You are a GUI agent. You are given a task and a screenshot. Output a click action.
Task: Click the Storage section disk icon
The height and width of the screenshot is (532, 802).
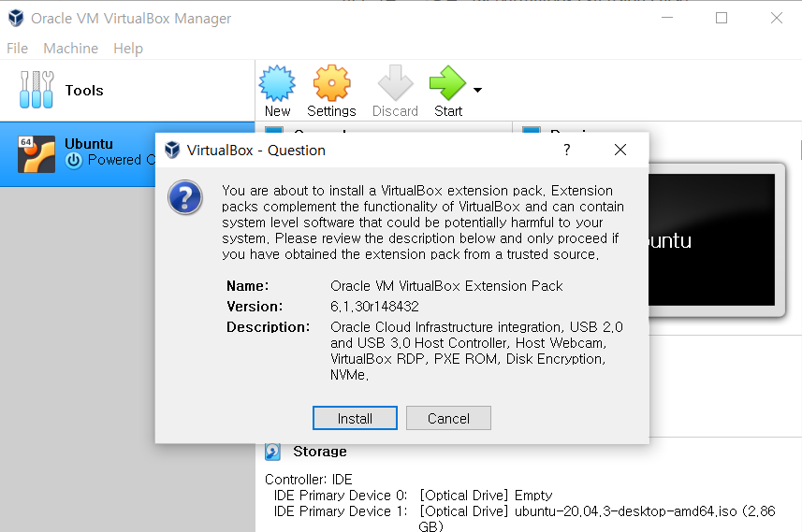pos(272,452)
